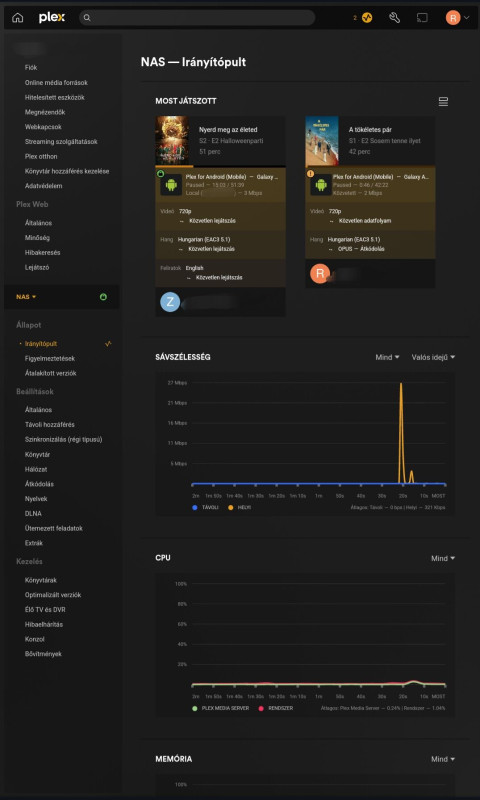Open CPU Mind filter dropdown
This screenshot has height=800, width=480.
pyautogui.click(x=443, y=558)
